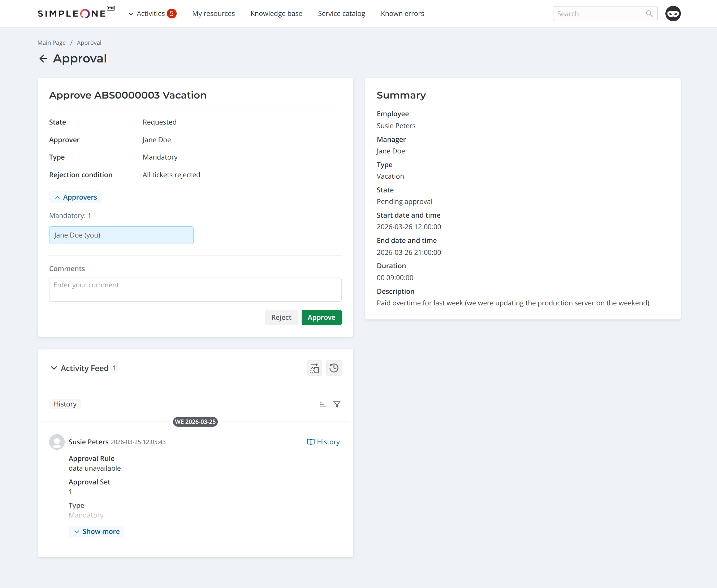Open Known errors page
This screenshot has width=717, height=588.
click(402, 13)
